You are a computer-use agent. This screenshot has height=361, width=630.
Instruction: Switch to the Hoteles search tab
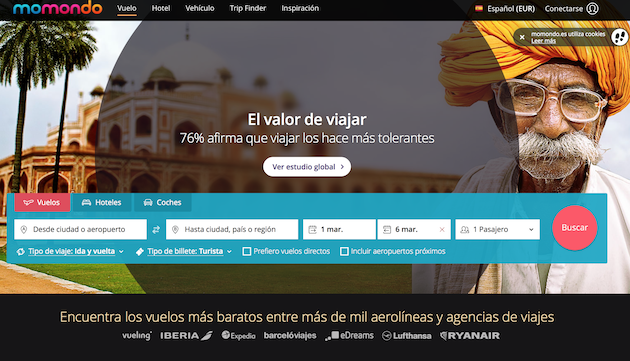click(102, 203)
